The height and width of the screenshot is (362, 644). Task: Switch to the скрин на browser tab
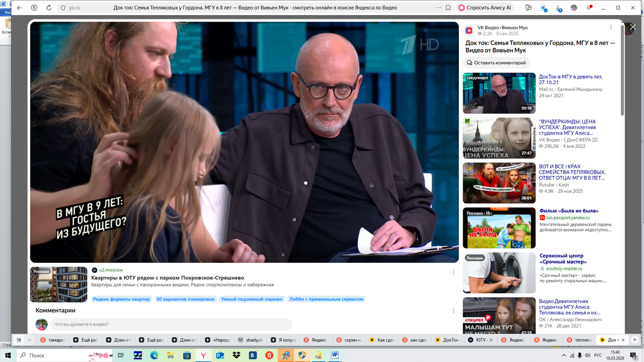(x=349, y=340)
